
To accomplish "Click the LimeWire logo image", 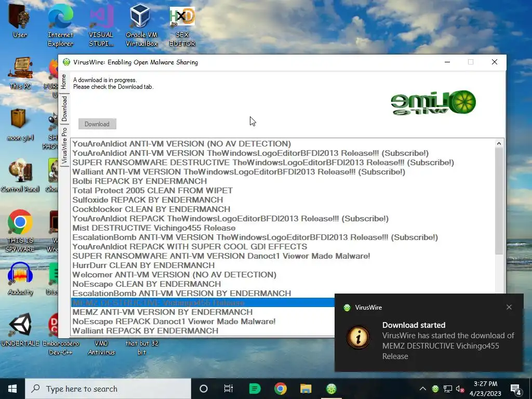I will click(x=433, y=103).
